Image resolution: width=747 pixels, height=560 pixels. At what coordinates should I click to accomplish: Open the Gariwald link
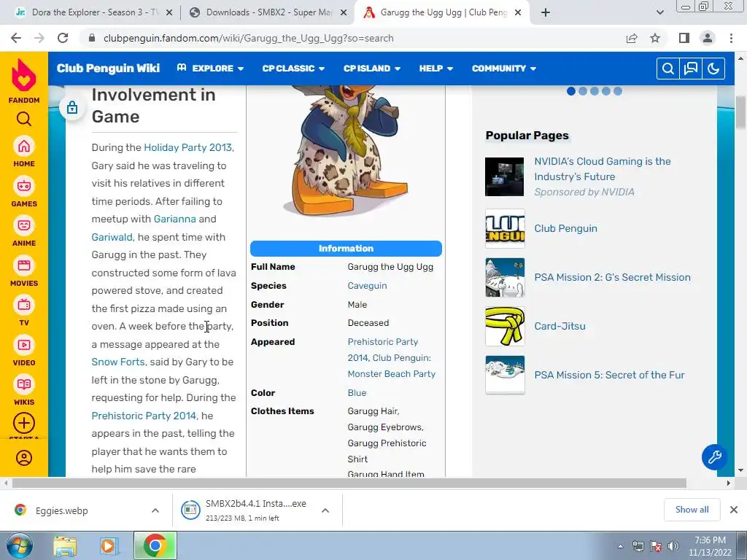coord(112,237)
